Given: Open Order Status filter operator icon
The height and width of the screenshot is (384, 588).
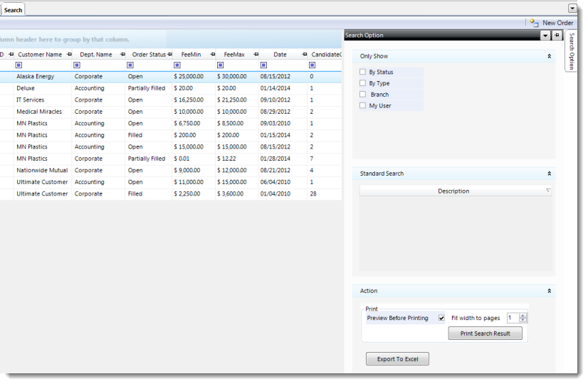Looking at the screenshot, I should (x=130, y=65).
